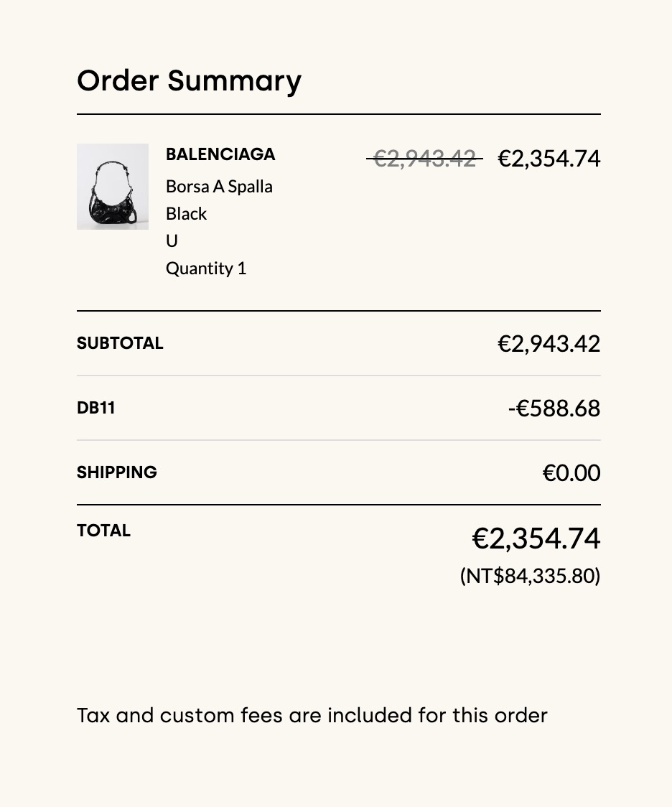Click the TOTAL label
This screenshot has height=807, width=672.
pos(103,531)
